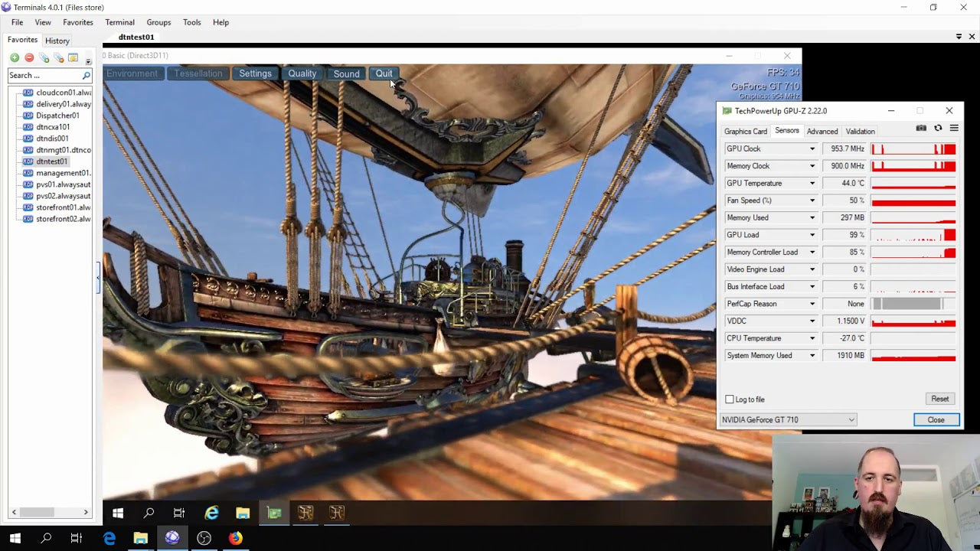The width and height of the screenshot is (980, 551).
Task: Click the GPU-Z icon in remote taskbar
Action: (274, 513)
